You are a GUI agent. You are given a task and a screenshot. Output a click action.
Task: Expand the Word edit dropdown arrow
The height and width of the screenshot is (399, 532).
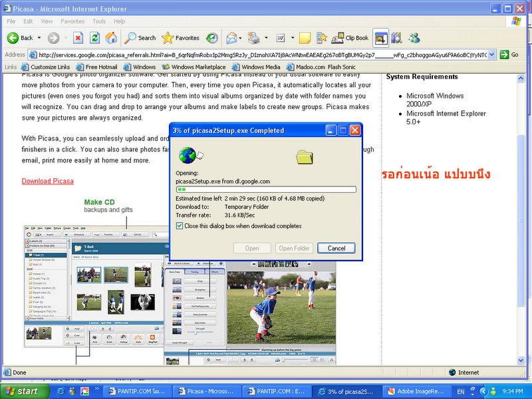pos(292,38)
